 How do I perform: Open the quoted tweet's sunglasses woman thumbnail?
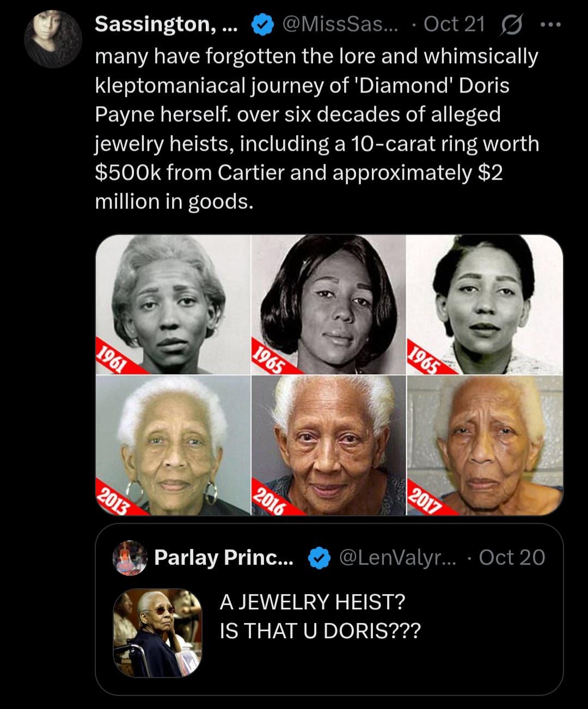pyautogui.click(x=158, y=632)
